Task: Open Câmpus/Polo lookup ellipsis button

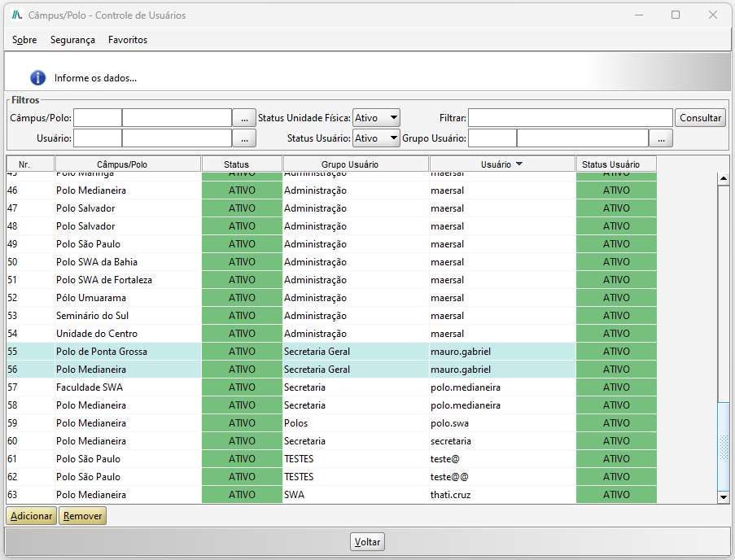Action: (x=244, y=118)
